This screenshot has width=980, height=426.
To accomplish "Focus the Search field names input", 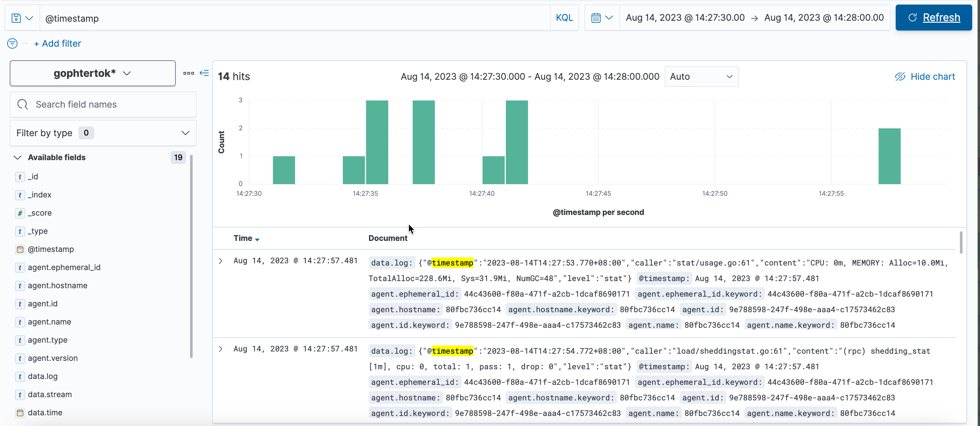I will [x=103, y=105].
